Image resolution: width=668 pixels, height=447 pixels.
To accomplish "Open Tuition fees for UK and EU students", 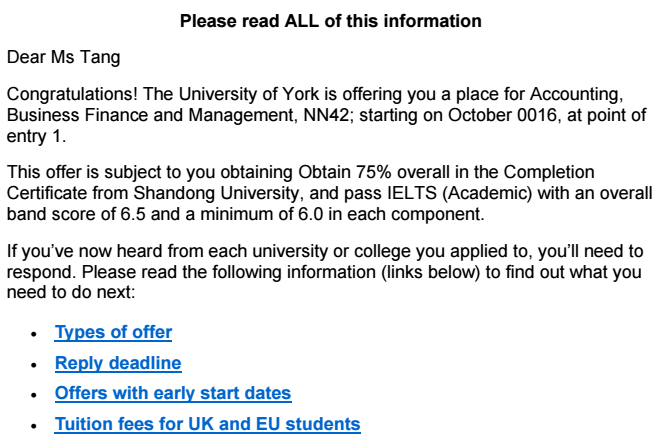I will click(x=207, y=424).
